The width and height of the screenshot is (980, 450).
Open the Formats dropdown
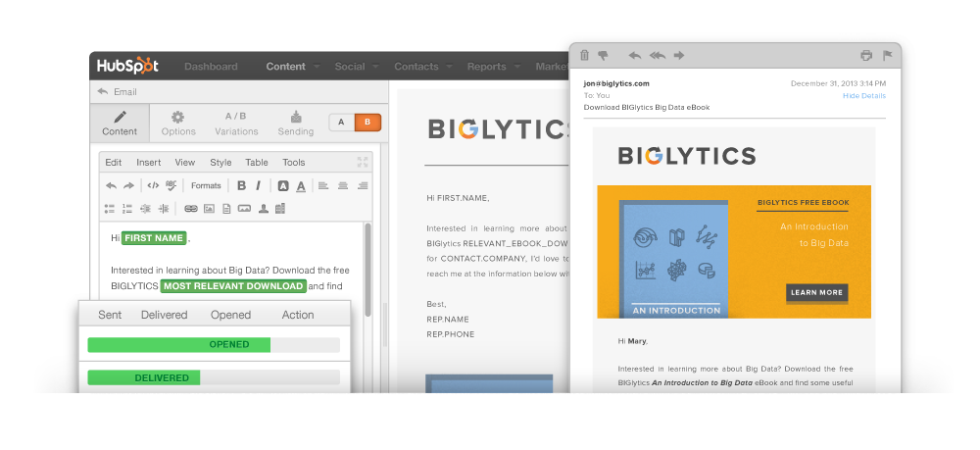(206, 185)
